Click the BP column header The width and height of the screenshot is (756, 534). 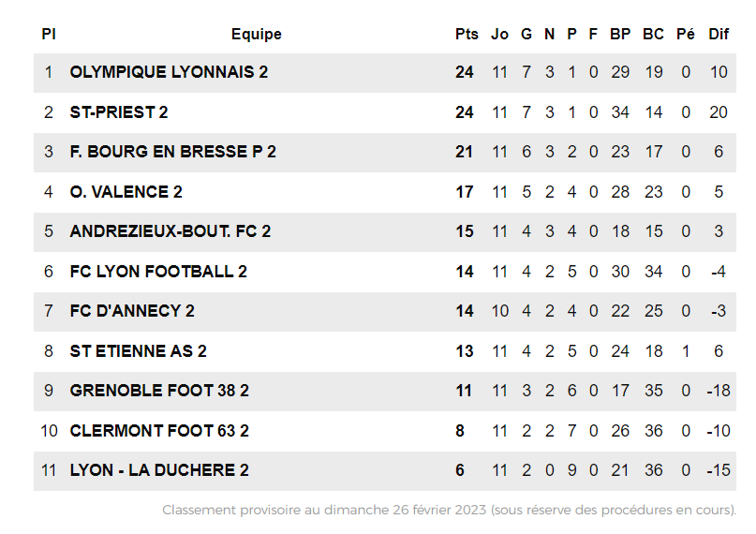pos(620,34)
